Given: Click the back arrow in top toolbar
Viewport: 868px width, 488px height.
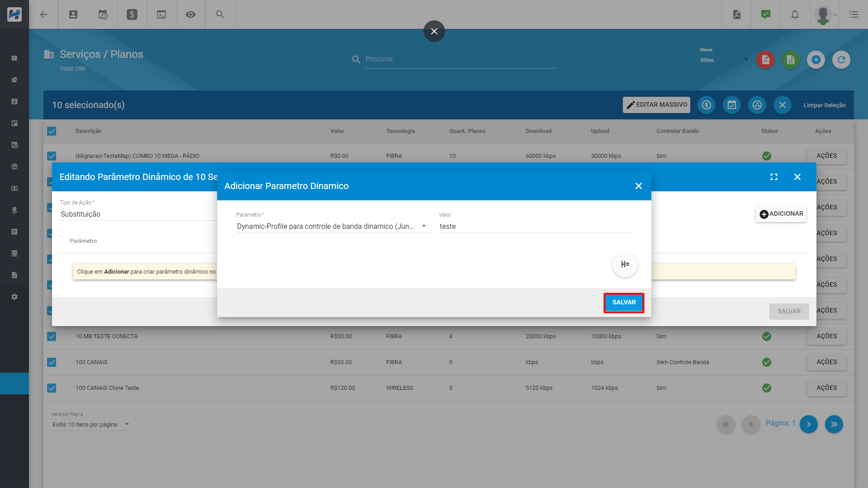Looking at the screenshot, I should pos(44,14).
